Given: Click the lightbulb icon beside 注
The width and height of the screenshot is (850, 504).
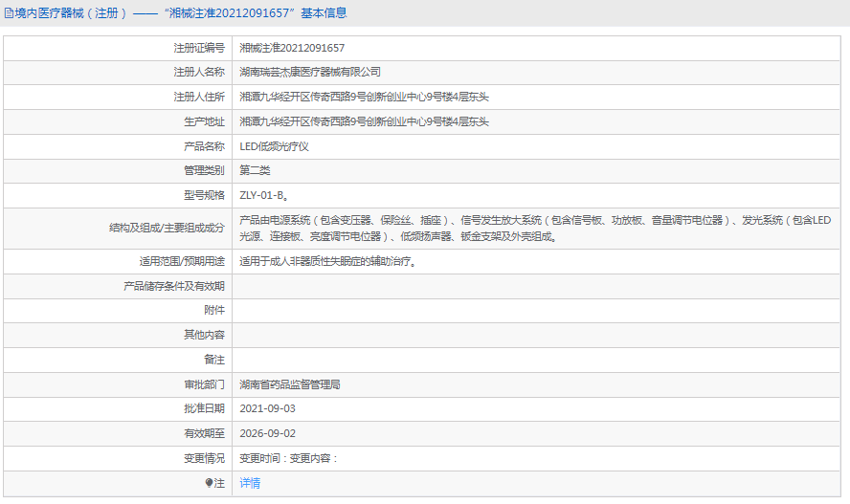Looking at the screenshot, I should (x=209, y=483).
